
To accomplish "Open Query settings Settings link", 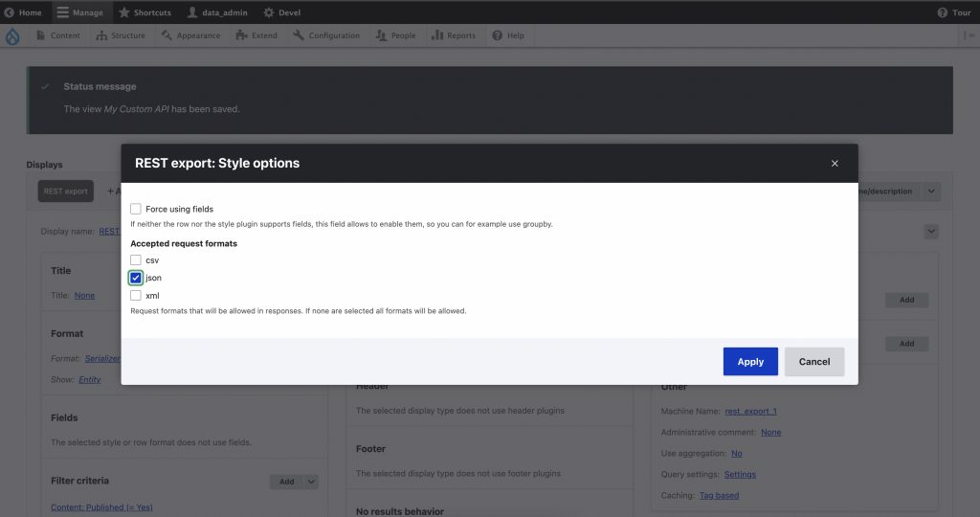I will 740,475.
